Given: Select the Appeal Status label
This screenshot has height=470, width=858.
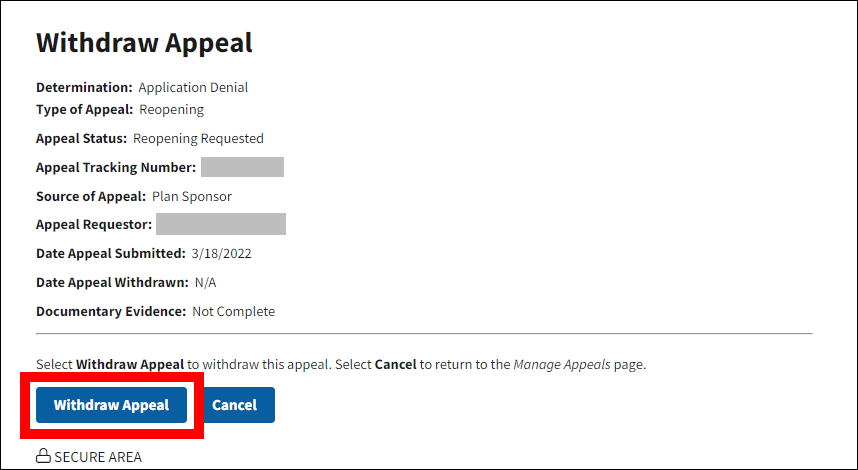Looking at the screenshot, I should pos(81,138).
